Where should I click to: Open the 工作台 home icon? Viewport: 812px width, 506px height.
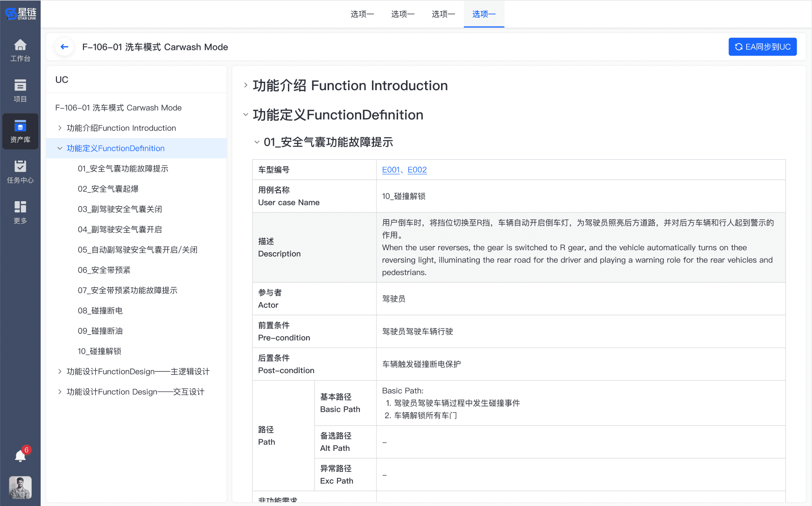click(20, 50)
